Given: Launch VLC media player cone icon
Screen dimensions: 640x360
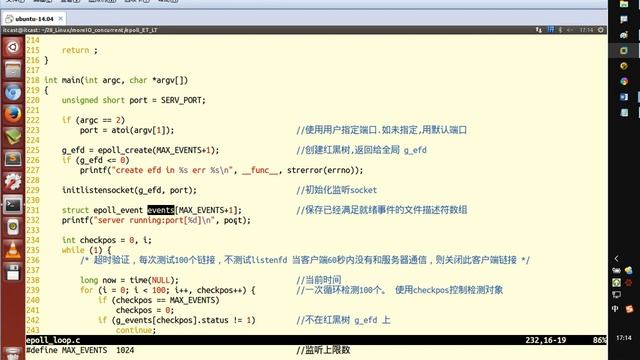Looking at the screenshot, I should pyautogui.click(x=13, y=249).
